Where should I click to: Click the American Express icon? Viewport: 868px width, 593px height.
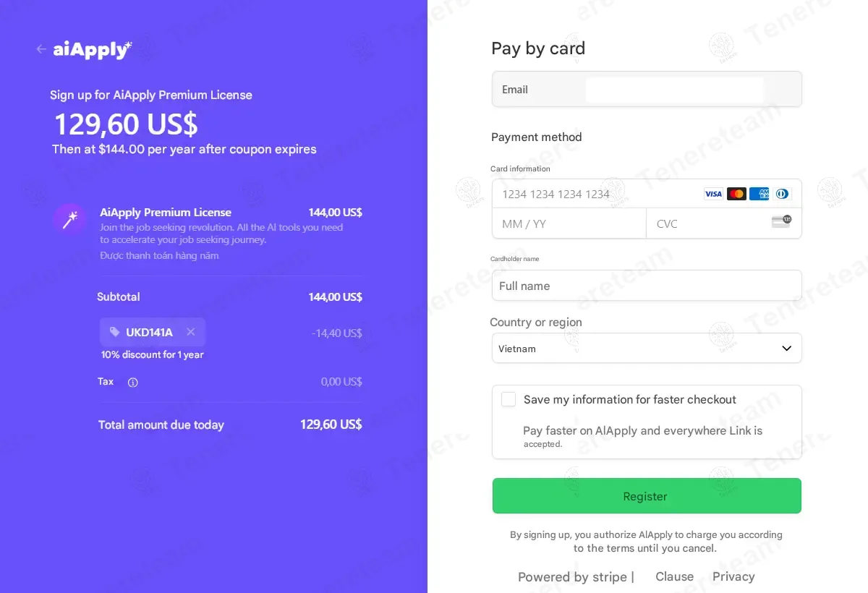759,194
